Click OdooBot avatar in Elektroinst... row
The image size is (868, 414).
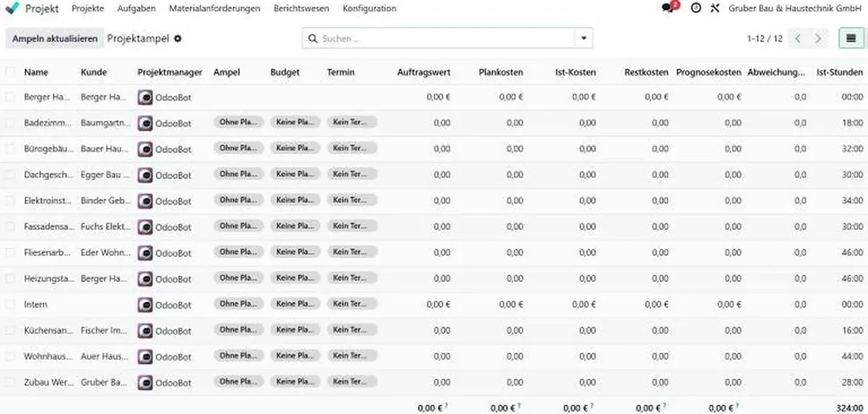point(145,200)
